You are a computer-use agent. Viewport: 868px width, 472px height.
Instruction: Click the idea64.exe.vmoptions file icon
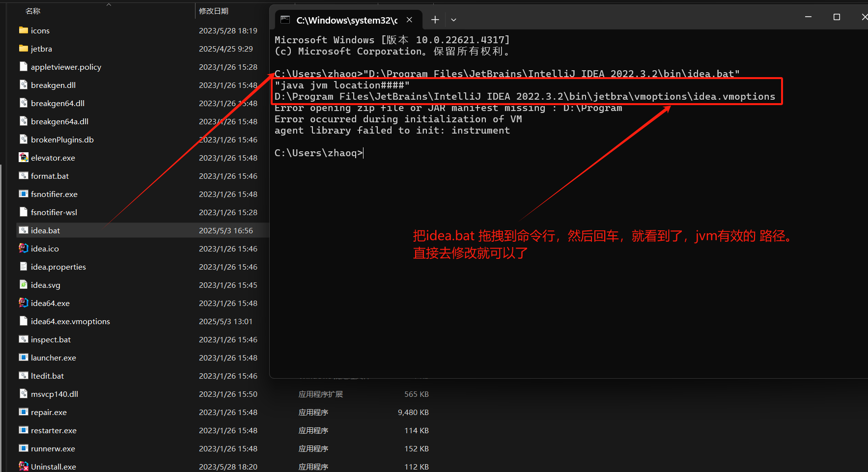23,321
